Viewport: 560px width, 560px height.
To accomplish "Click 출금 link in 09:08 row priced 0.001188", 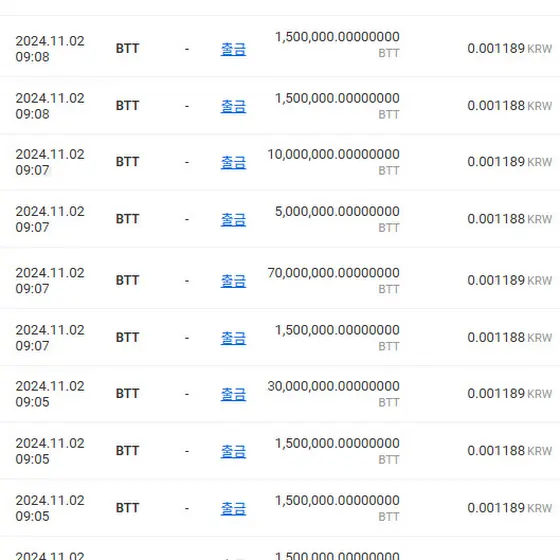I will pyautogui.click(x=233, y=106).
